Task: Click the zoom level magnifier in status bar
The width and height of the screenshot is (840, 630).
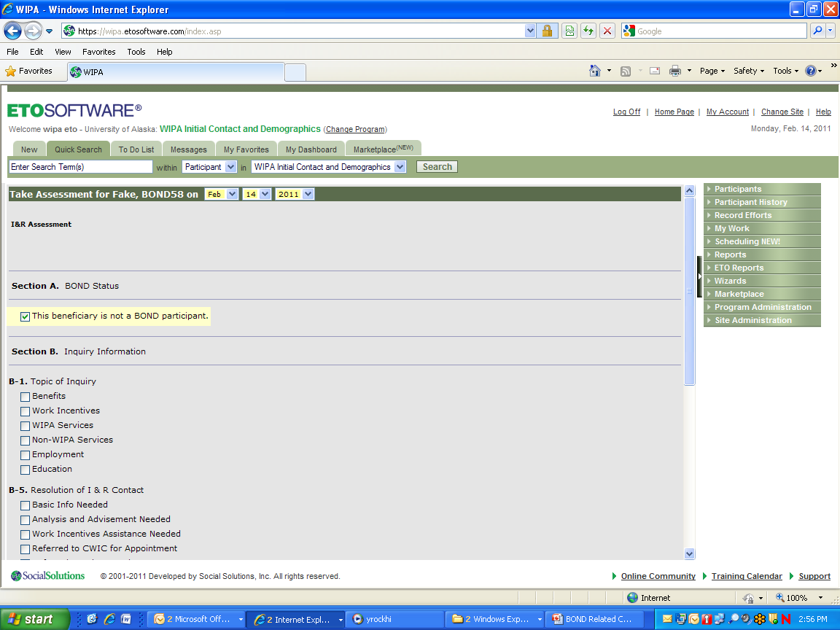Action: 780,598
